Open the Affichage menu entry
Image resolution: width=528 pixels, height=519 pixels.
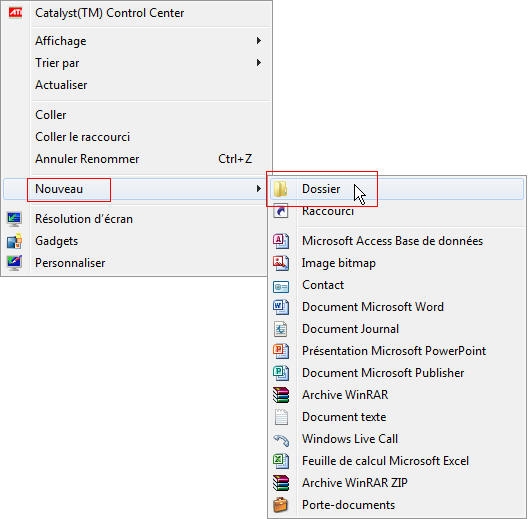click(x=136, y=41)
